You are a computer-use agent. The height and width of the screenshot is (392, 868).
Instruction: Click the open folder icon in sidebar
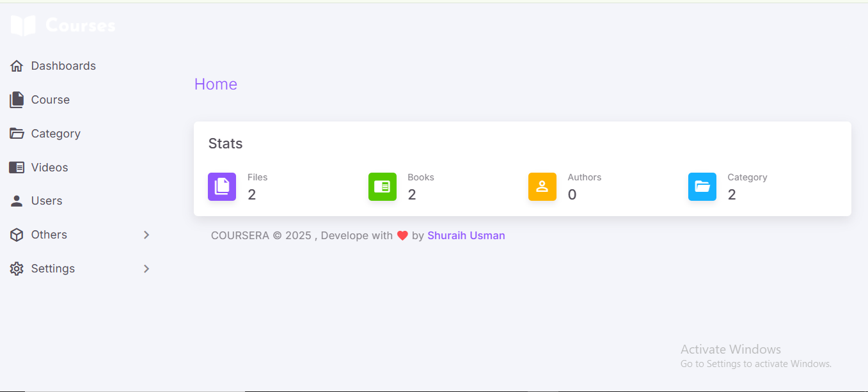17,134
